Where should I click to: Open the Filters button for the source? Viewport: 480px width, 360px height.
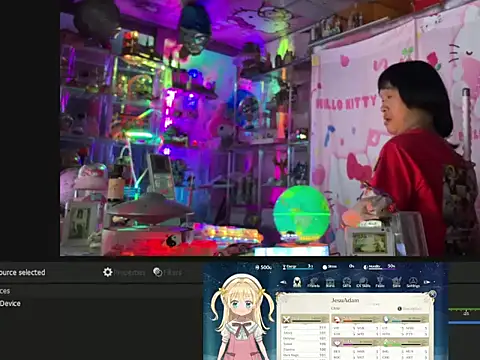pyautogui.click(x=167, y=272)
